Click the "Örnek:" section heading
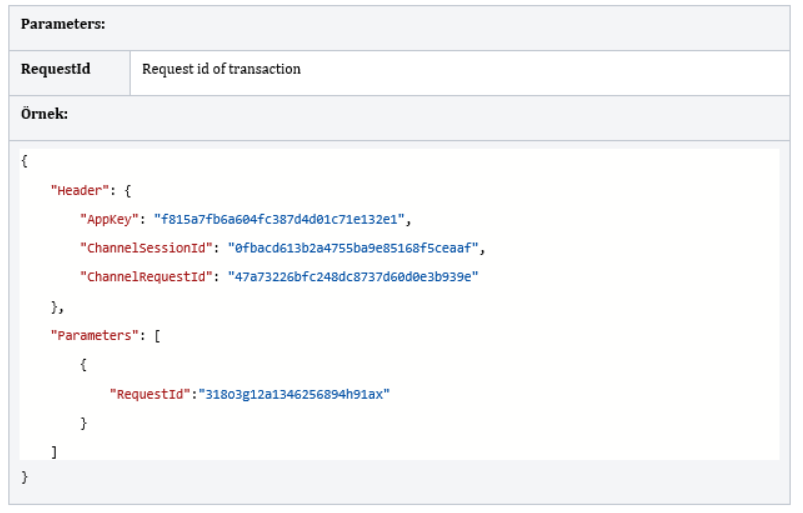The image size is (803, 513). pos(45,114)
